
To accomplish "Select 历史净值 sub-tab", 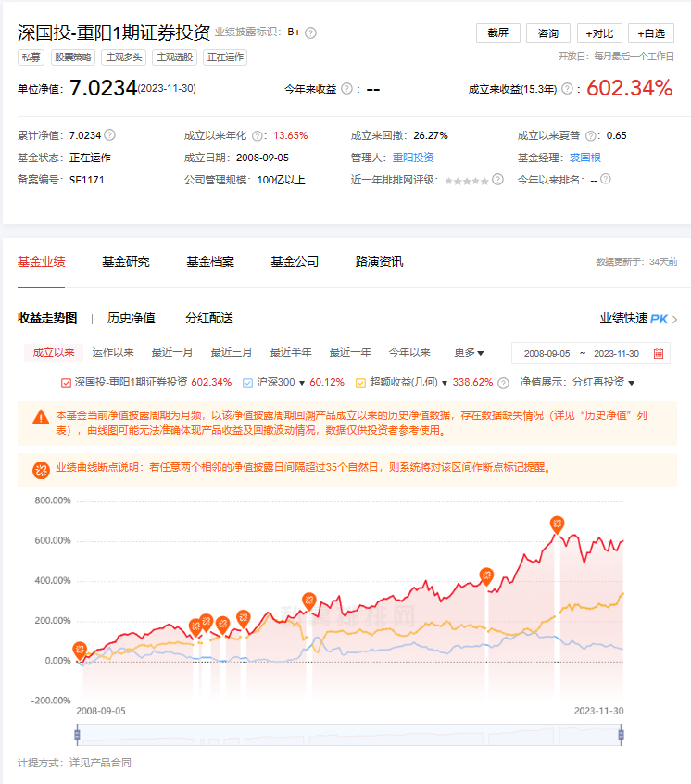I will pyautogui.click(x=132, y=319).
